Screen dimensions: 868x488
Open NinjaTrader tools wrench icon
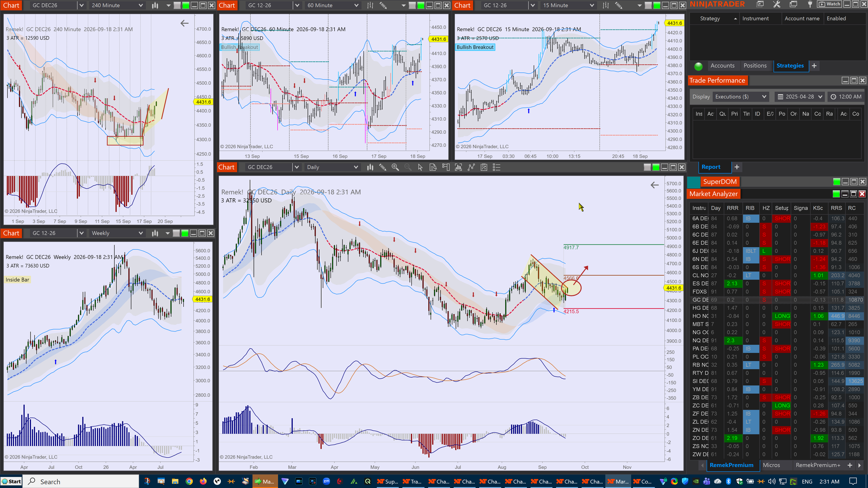coord(777,4)
